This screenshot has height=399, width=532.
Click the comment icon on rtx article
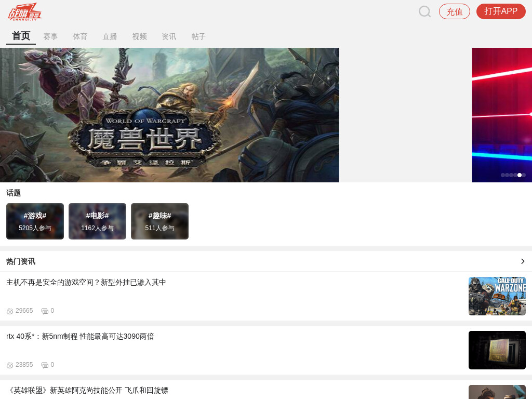[x=45, y=365]
